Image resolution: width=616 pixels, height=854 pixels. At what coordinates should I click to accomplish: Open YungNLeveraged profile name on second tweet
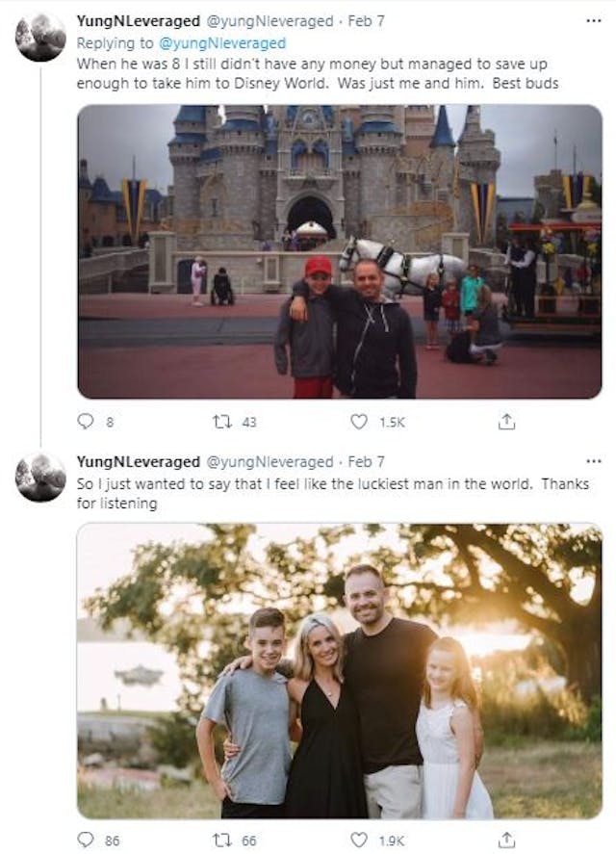pos(138,462)
